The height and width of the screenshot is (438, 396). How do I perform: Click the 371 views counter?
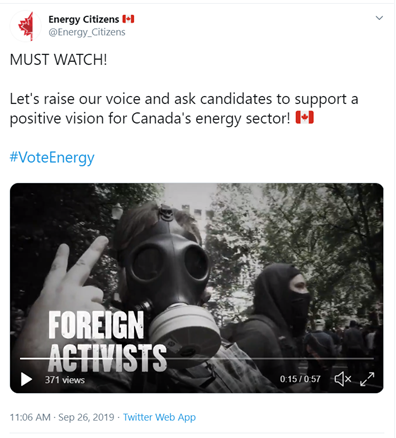[x=65, y=380]
